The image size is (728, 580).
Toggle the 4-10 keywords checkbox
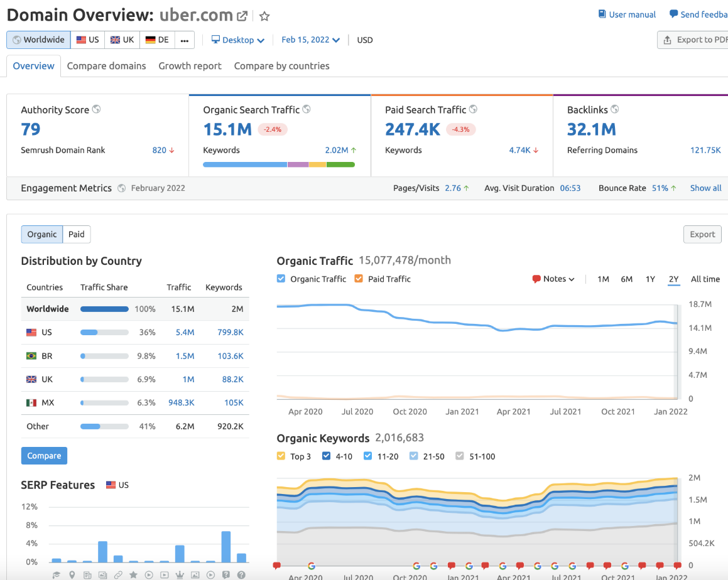pyautogui.click(x=327, y=456)
